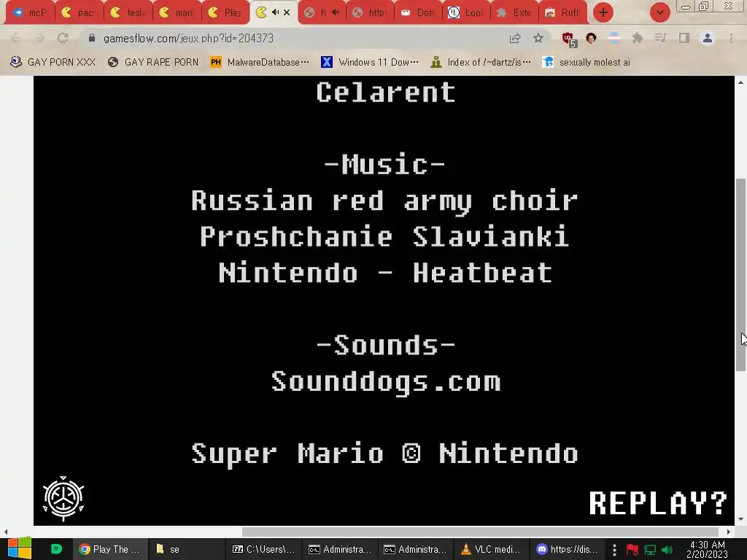Click the page scroll-down arrow

coord(740,519)
